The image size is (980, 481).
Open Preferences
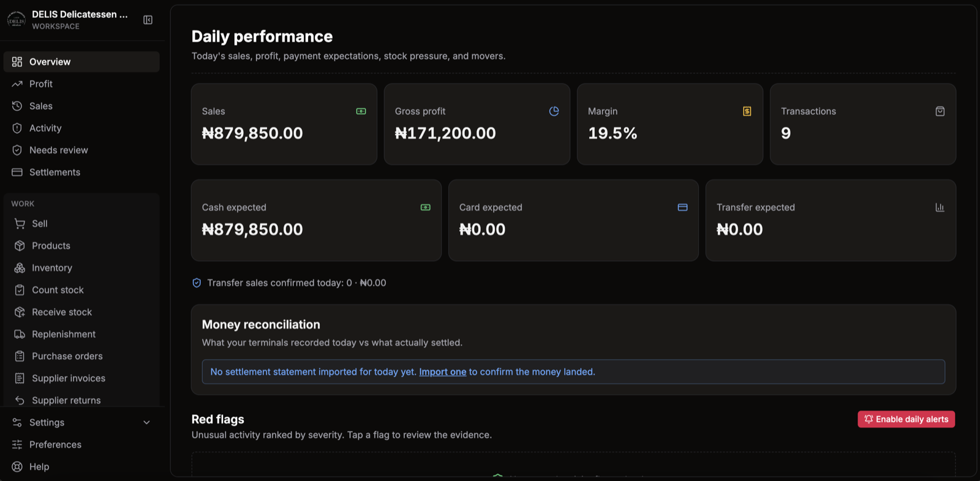click(x=81, y=444)
